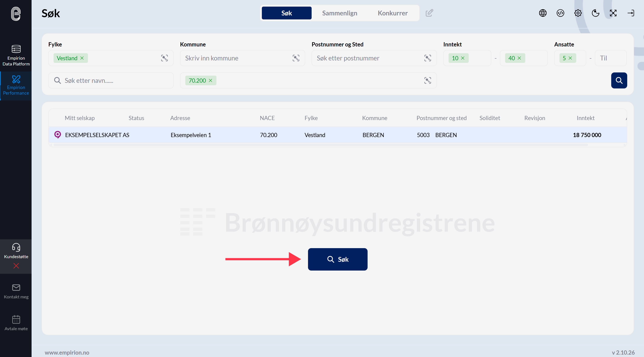Open www.empirion.no footer link

[67, 352]
